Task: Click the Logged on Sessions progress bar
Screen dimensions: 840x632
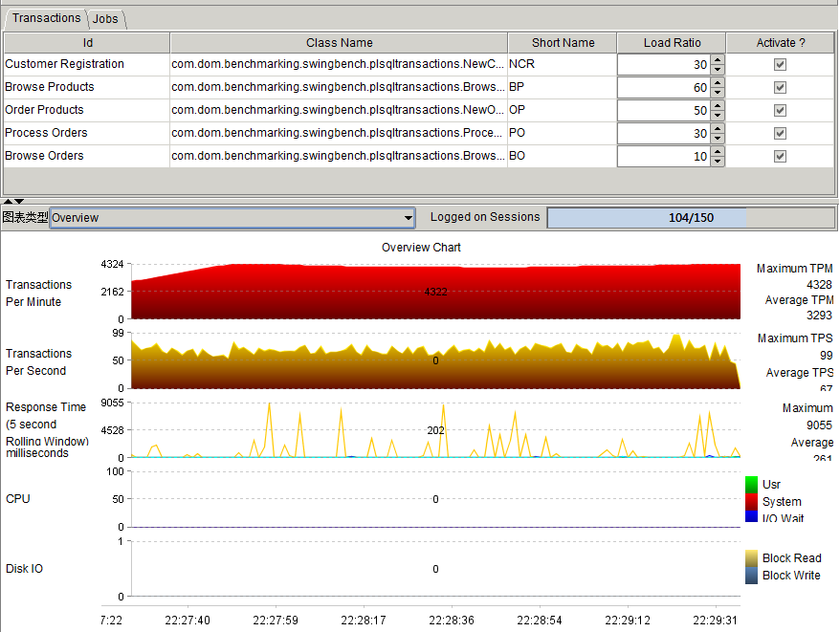Action: tap(690, 218)
